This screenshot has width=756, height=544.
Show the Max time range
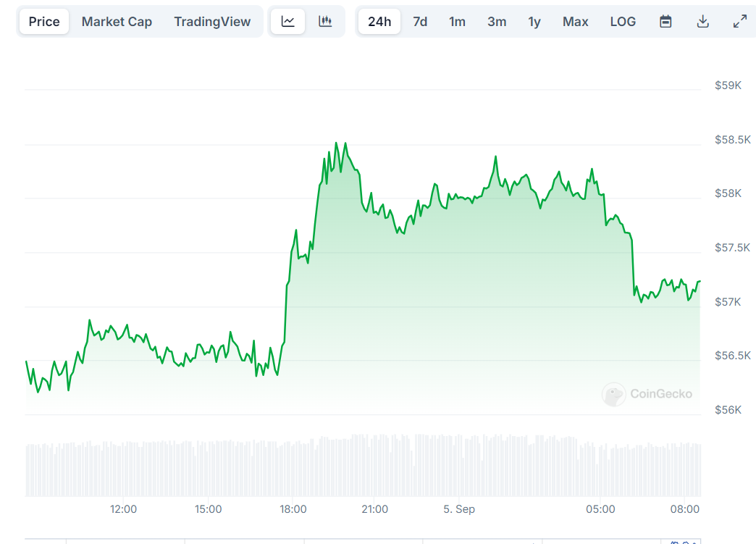click(576, 21)
